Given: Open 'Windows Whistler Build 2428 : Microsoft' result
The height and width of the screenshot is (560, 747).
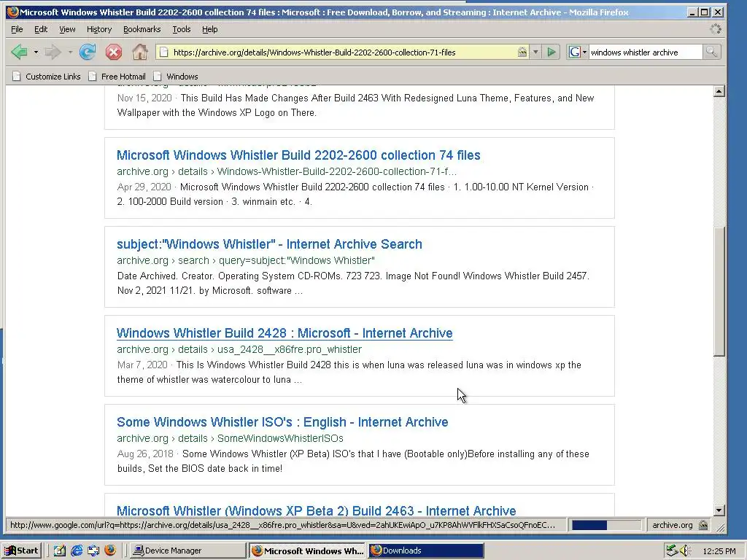Looking at the screenshot, I should pos(285,333).
